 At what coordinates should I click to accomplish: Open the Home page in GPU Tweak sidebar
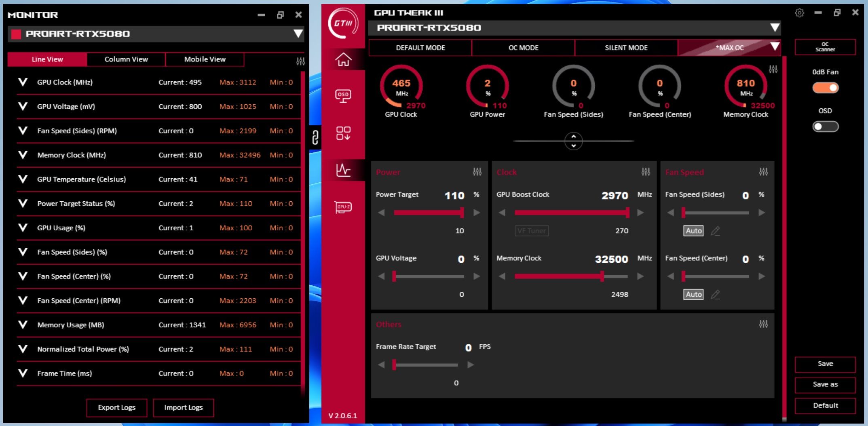pos(343,59)
